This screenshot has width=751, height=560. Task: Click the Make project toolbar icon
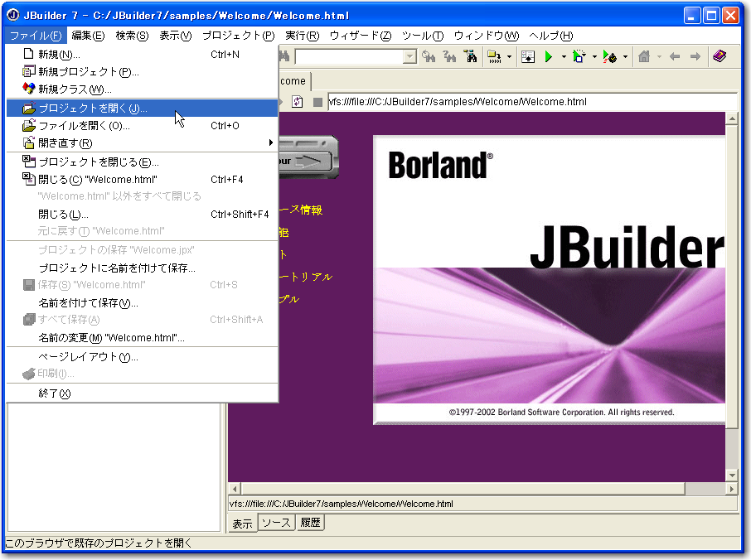(495, 57)
